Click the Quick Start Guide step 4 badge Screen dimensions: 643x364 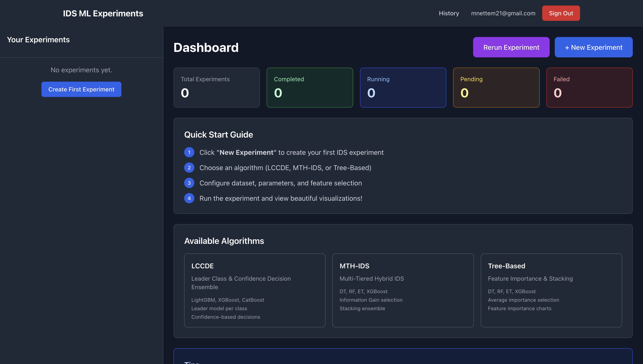189,198
